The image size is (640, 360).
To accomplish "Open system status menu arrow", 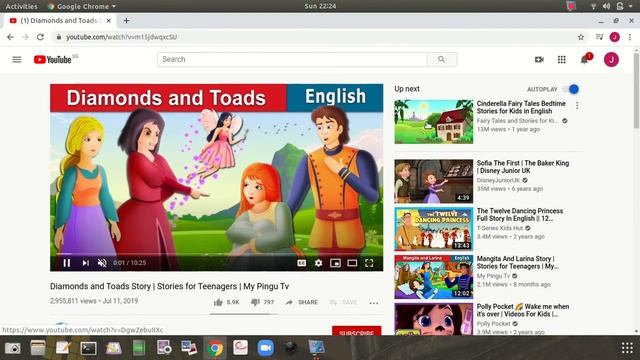I will pyautogui.click(x=630, y=6).
